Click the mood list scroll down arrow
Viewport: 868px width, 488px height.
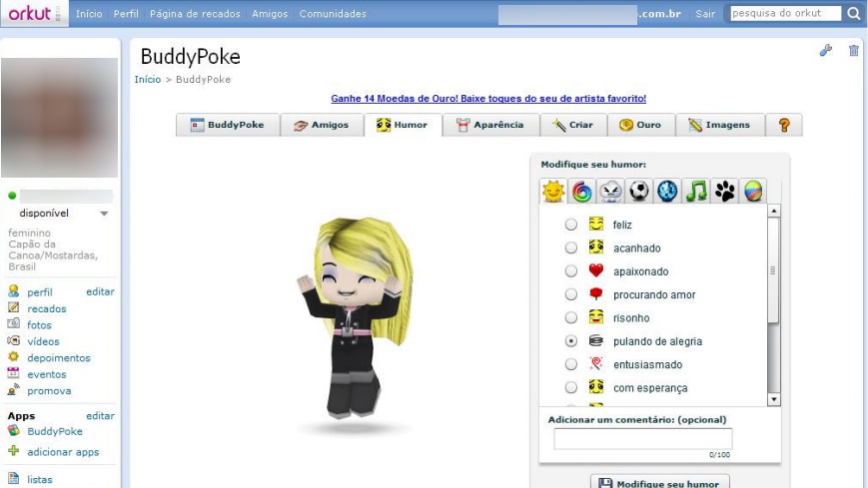click(x=774, y=399)
